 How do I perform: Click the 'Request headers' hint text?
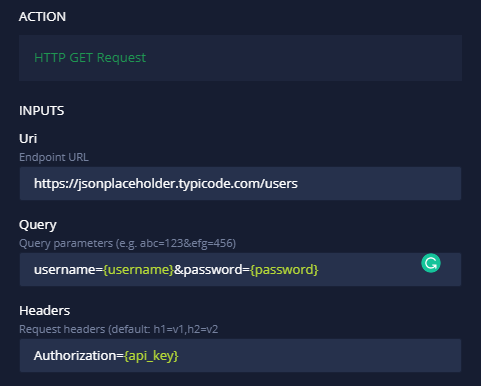(62, 329)
